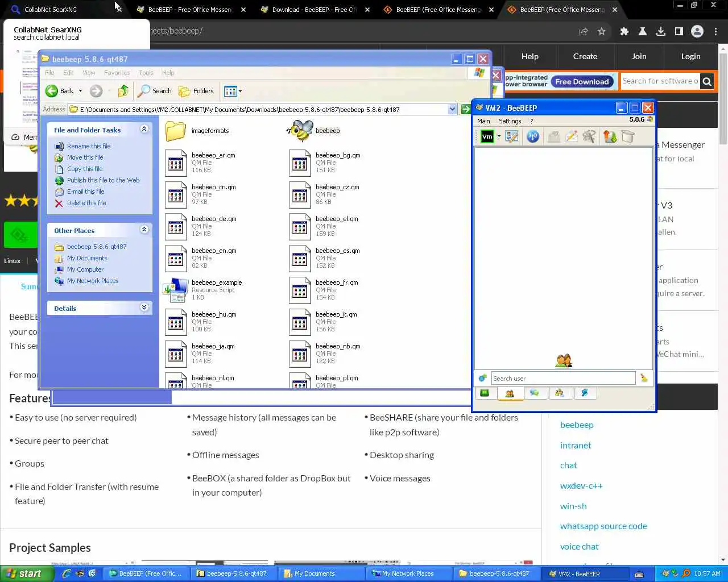Click Login in the website header
This screenshot has height=582, width=728.
[x=690, y=56]
